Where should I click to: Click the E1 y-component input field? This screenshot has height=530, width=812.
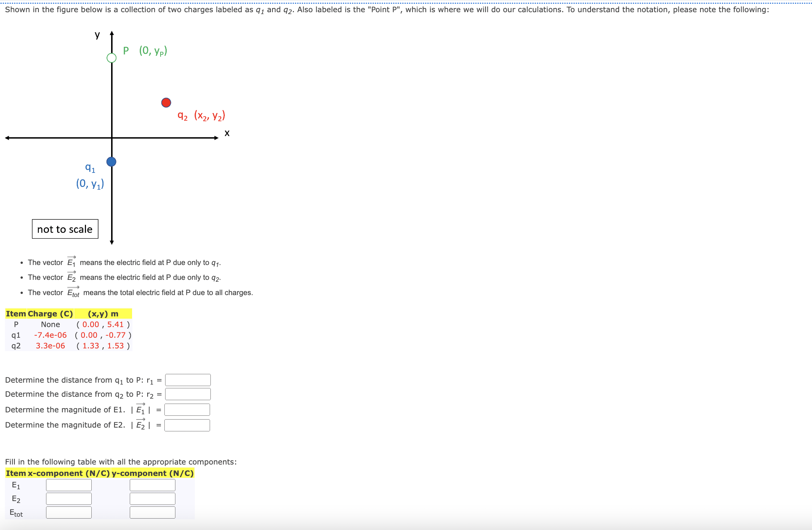coord(152,485)
